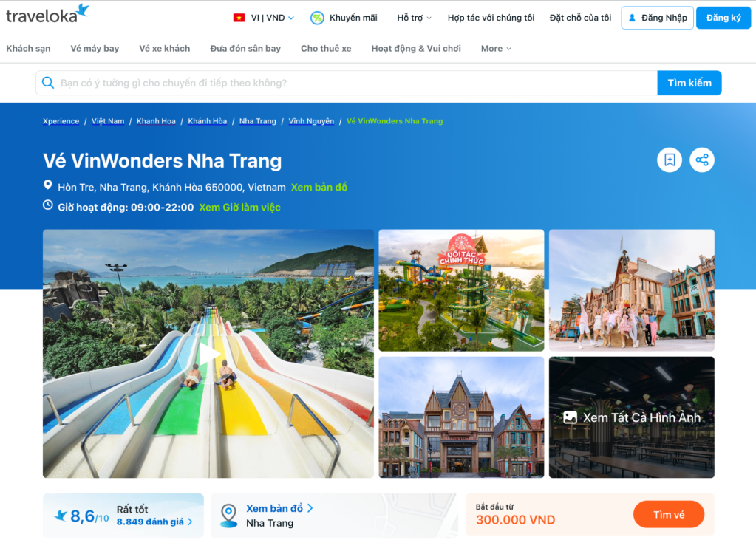Click the green Xem bản đồ link
Screen dimensions: 756x540
click(319, 187)
